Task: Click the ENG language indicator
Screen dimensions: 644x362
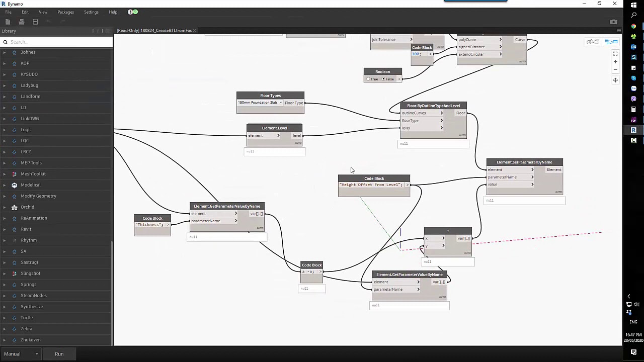Action: pos(633,322)
